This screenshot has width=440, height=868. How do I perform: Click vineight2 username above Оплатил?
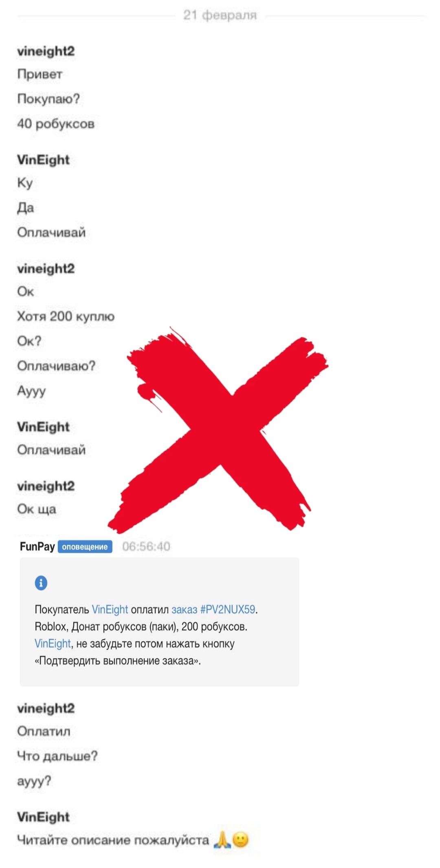pos(46,708)
